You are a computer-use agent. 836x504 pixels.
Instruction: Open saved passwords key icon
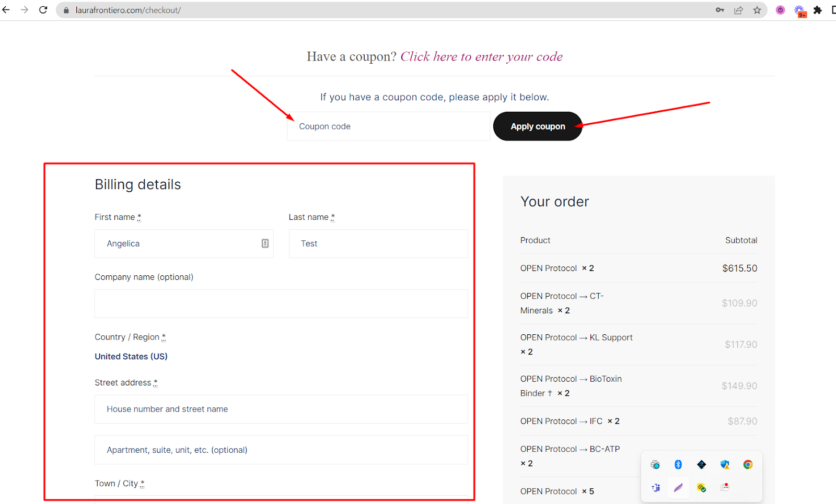[720, 10]
